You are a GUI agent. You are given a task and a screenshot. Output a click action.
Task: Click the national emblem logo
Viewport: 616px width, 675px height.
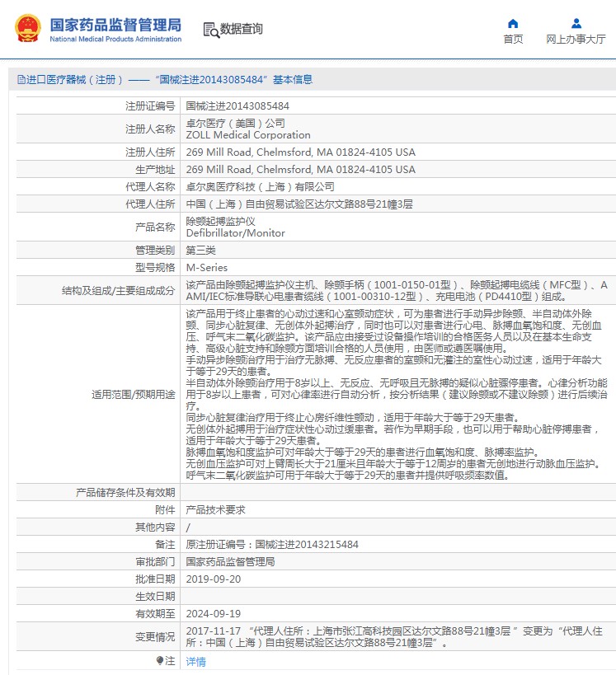pos(28,28)
